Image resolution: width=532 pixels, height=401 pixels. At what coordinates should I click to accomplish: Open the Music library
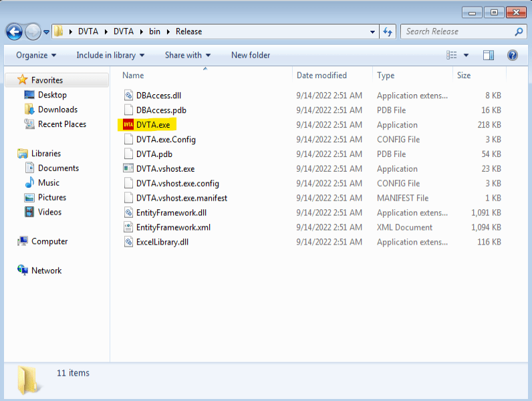coord(48,183)
